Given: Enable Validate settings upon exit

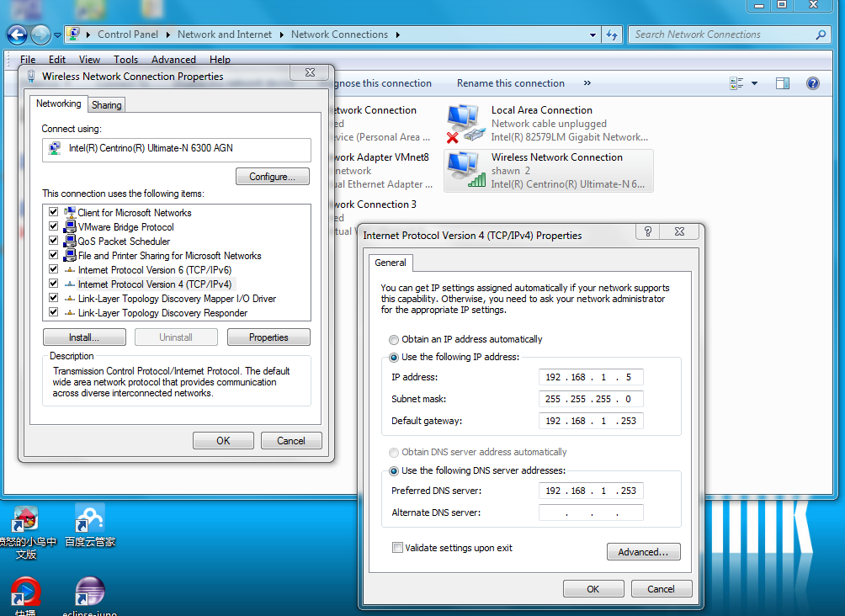Looking at the screenshot, I should pos(398,548).
